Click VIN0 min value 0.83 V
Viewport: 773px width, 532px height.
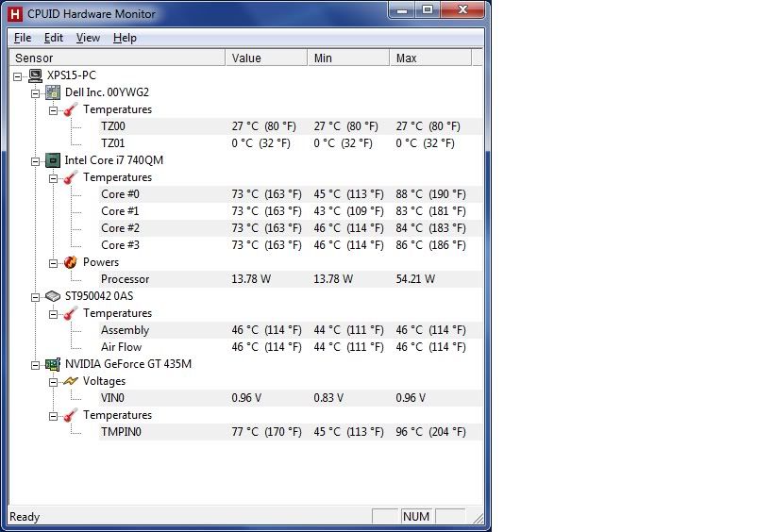tap(328, 398)
